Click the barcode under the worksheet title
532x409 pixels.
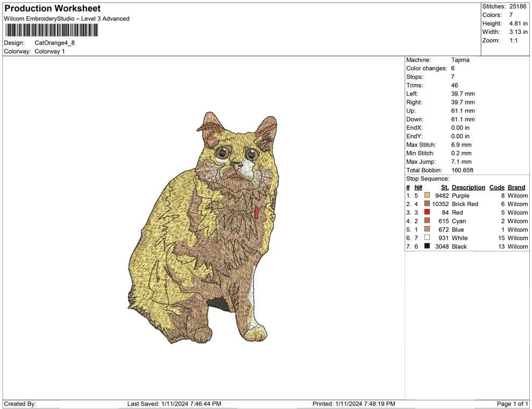click(51, 31)
